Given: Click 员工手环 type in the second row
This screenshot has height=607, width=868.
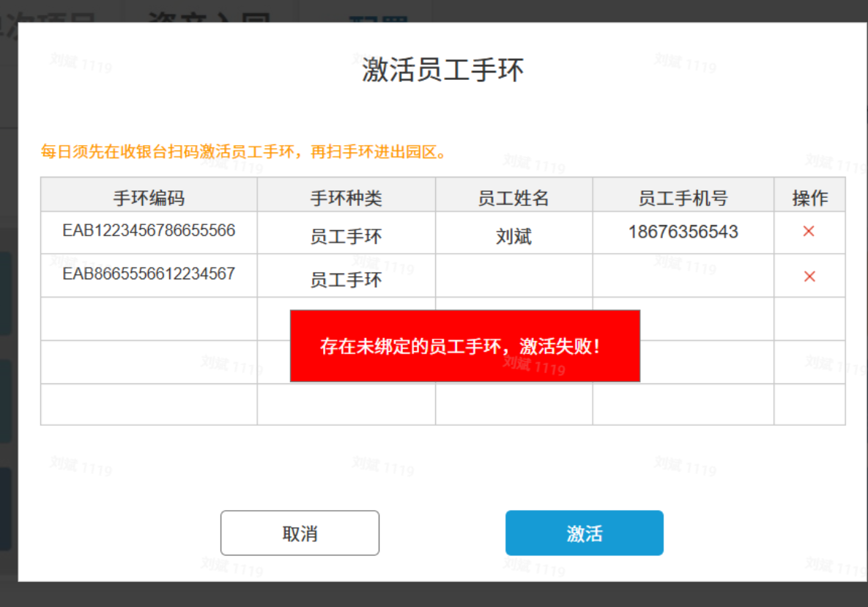Looking at the screenshot, I should [x=346, y=279].
